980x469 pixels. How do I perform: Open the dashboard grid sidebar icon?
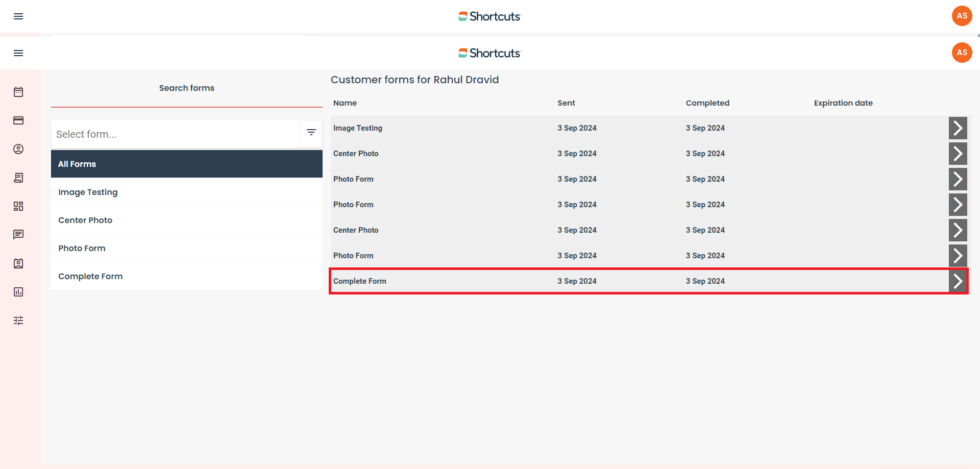pyautogui.click(x=18, y=206)
